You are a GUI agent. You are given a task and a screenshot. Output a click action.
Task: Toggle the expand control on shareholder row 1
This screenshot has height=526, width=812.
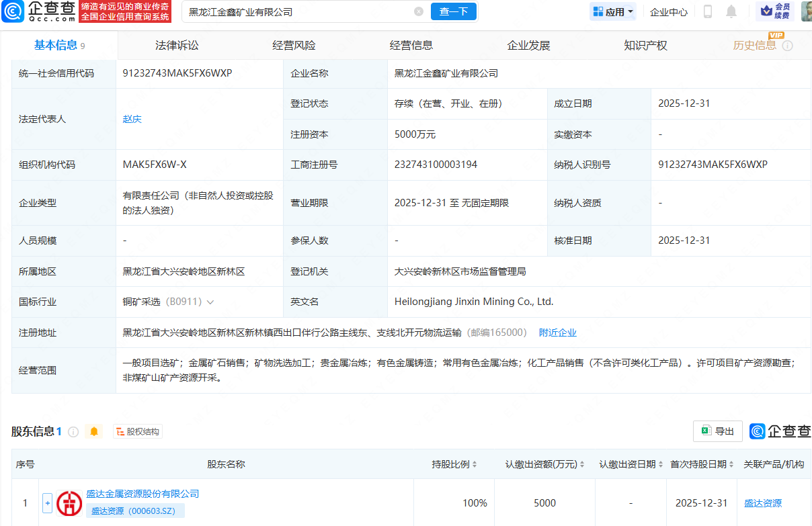click(x=47, y=502)
